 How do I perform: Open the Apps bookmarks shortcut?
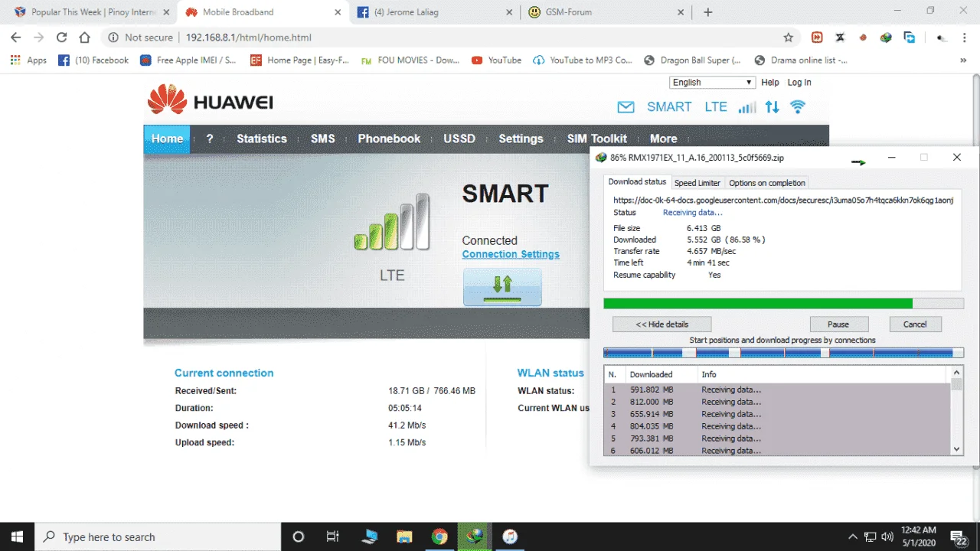(x=28, y=60)
